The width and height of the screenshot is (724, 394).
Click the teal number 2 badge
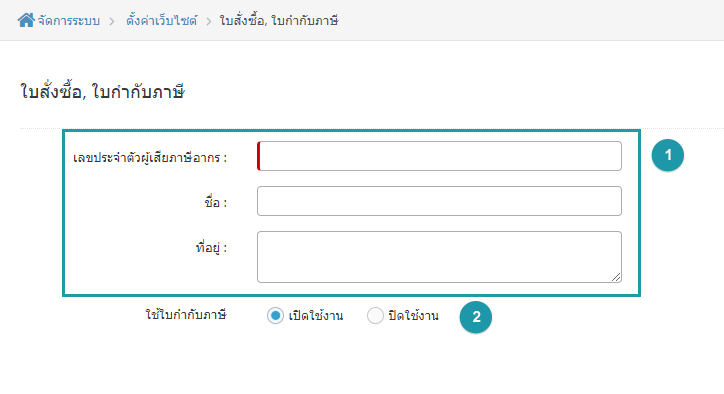(x=476, y=317)
